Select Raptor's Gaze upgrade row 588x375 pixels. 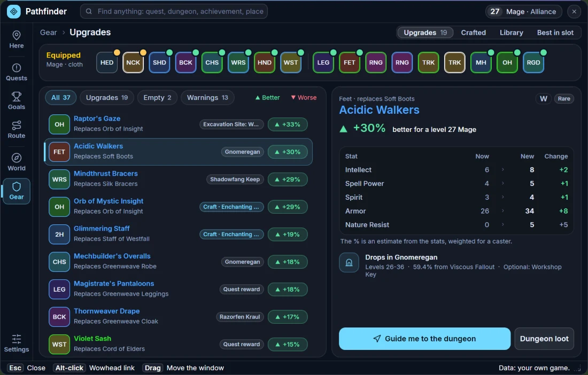tap(178, 124)
